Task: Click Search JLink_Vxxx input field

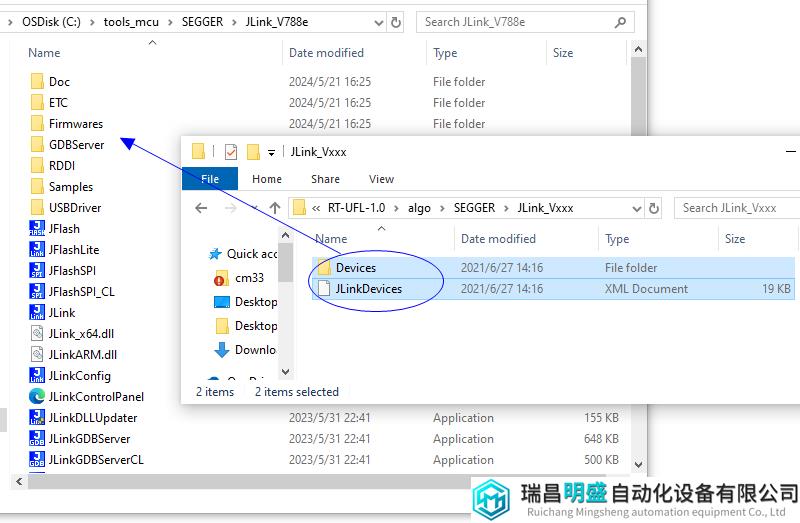Action: (x=737, y=208)
